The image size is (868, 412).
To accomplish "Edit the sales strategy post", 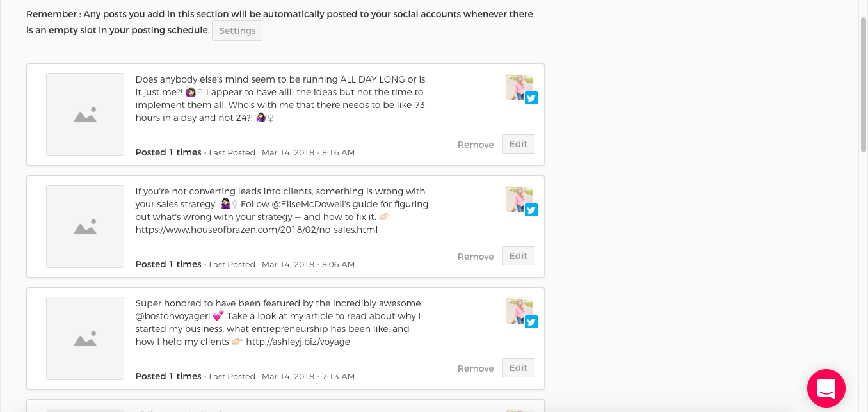I will (x=518, y=256).
